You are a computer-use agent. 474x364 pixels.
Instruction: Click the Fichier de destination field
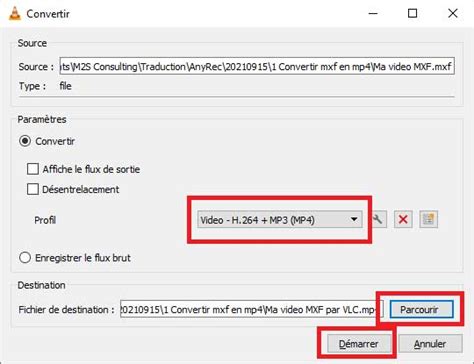coord(252,310)
